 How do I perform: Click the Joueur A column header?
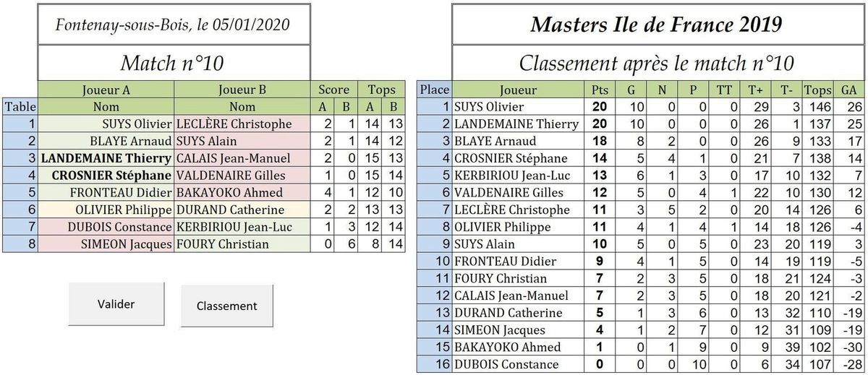pyautogui.click(x=106, y=90)
